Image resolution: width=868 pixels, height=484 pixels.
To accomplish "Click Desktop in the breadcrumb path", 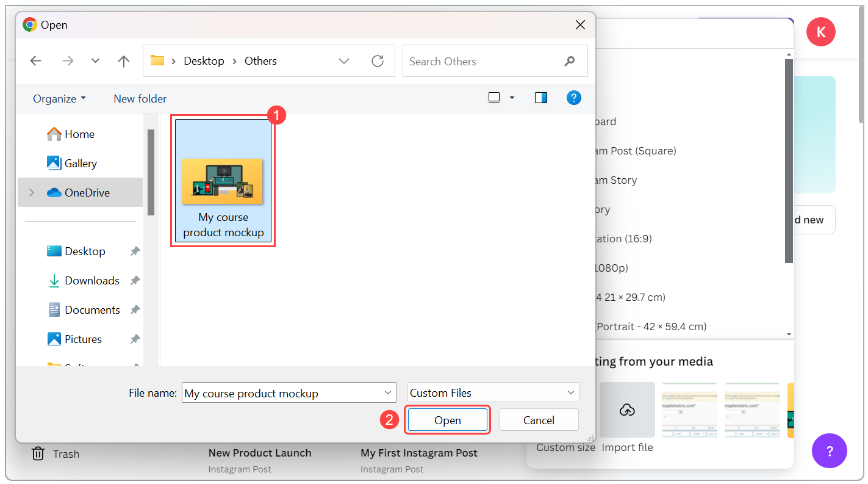I will (x=204, y=60).
